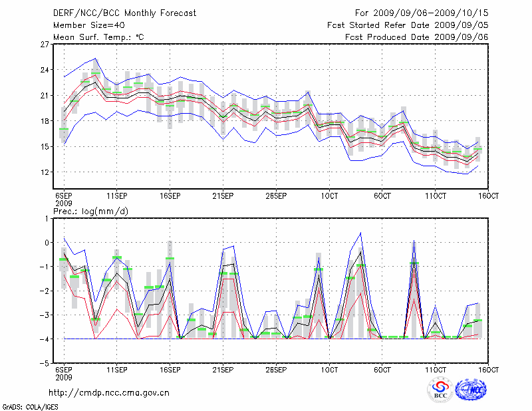The width and height of the screenshot is (532, 411).
Task: Click the Fcst Produced Date text
Action: [x=417, y=37]
